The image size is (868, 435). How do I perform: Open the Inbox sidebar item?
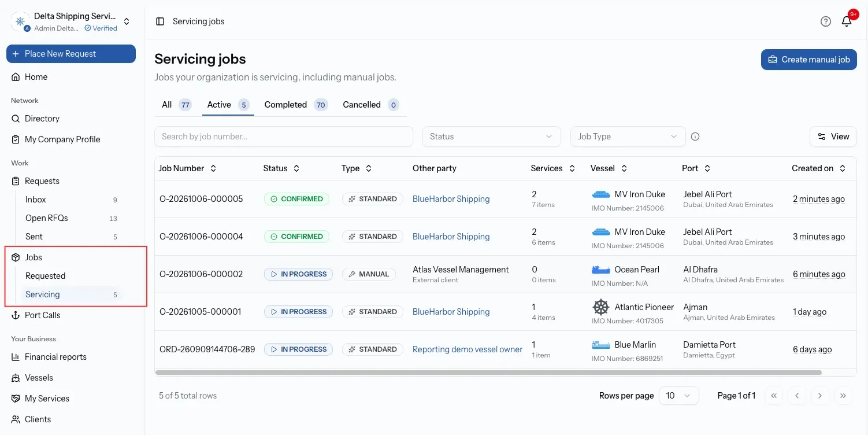pos(71,200)
